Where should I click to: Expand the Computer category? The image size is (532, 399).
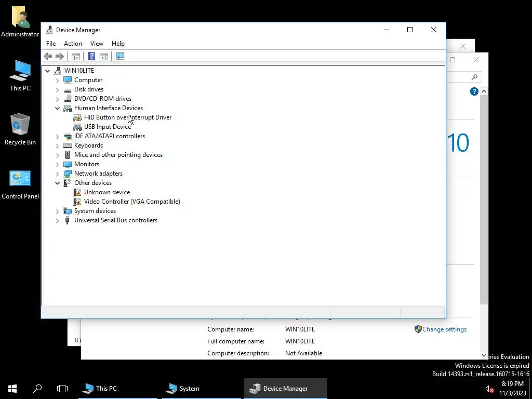[x=57, y=80]
